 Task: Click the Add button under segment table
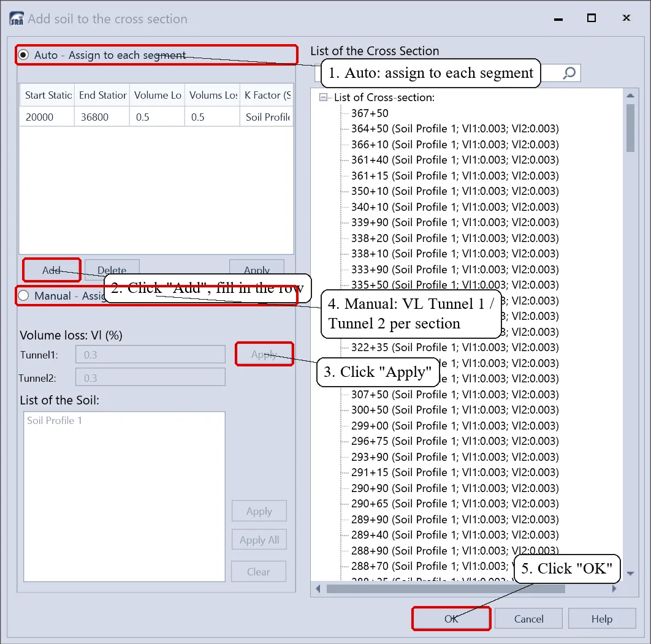[51, 270]
